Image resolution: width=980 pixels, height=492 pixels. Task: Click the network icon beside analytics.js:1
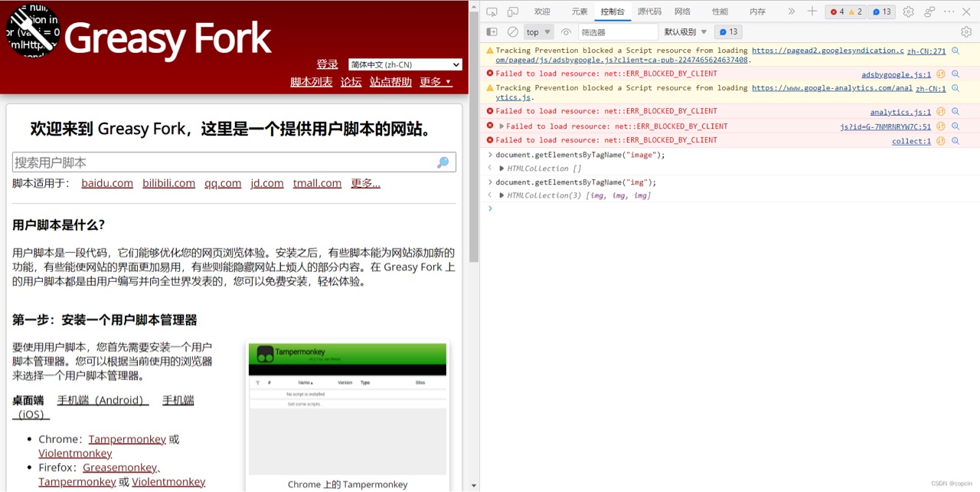coord(941,112)
